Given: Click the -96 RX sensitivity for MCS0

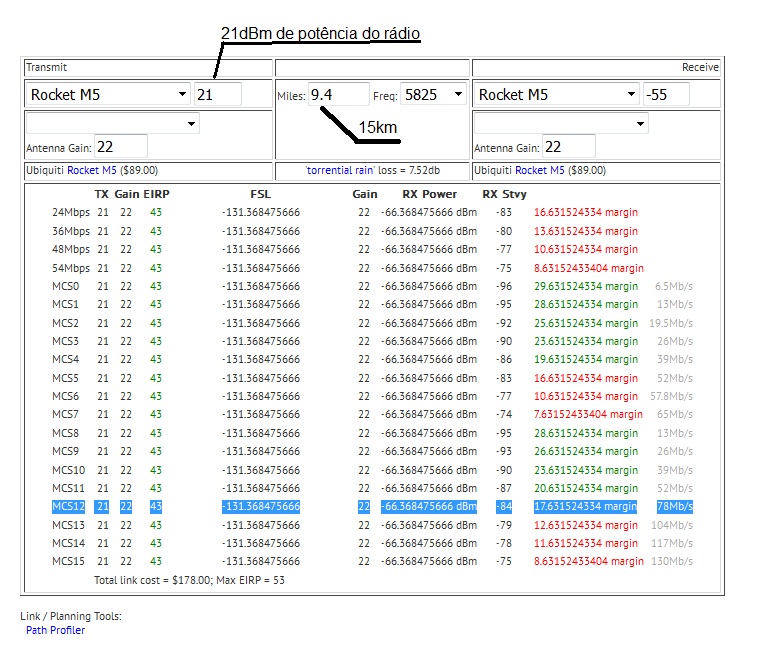Looking at the screenshot, I should [x=504, y=286].
